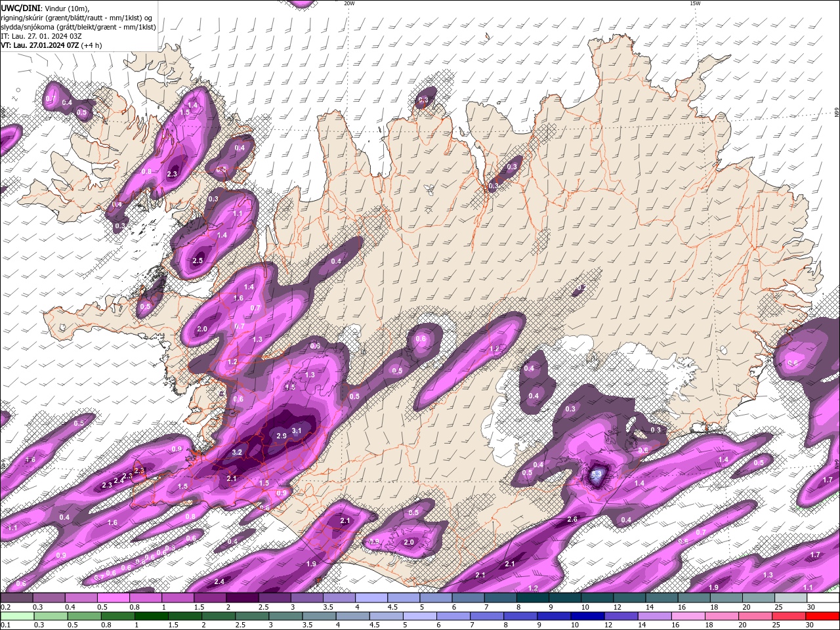Pick the light pink rain swatch at 16
The width and height of the screenshot is (840, 630).
pyautogui.click(x=688, y=616)
